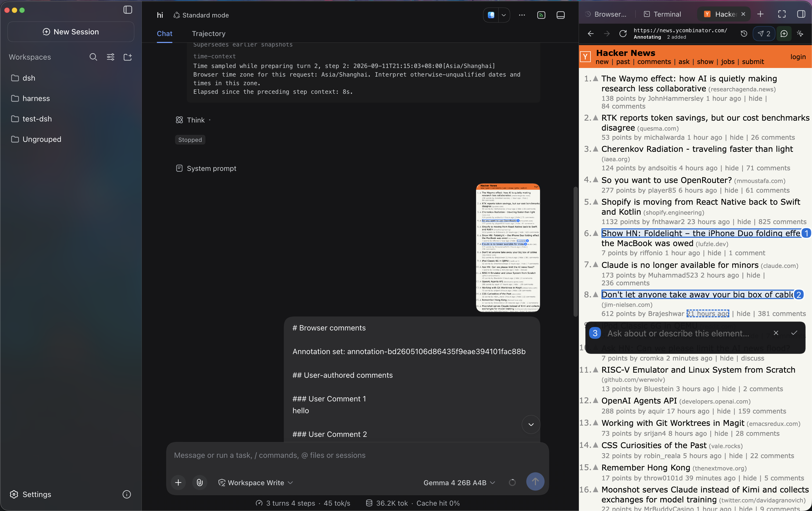Open the workspace filter sliders icon
812x511 pixels.
point(110,57)
